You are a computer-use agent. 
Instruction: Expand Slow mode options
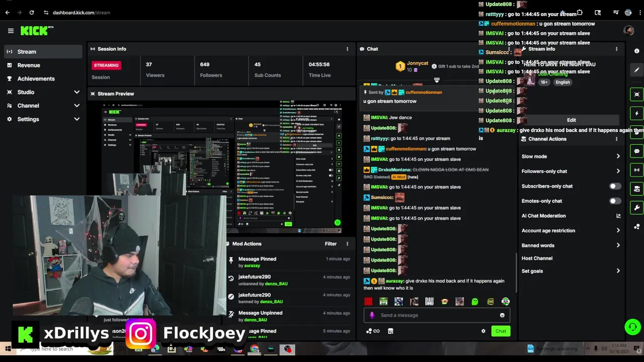point(618,156)
